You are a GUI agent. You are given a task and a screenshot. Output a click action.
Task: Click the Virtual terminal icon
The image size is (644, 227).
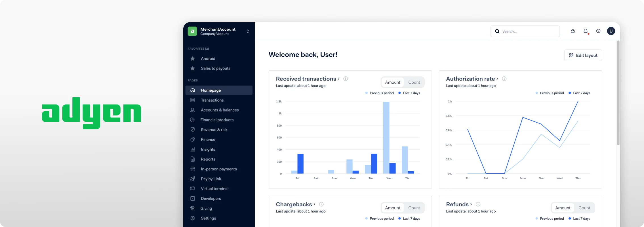pyautogui.click(x=192, y=188)
